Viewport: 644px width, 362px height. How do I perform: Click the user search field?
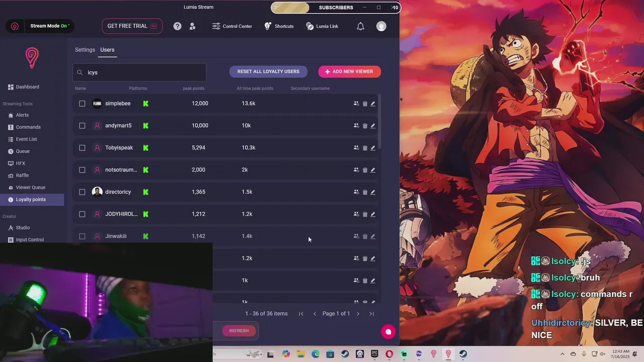pyautogui.click(x=139, y=72)
